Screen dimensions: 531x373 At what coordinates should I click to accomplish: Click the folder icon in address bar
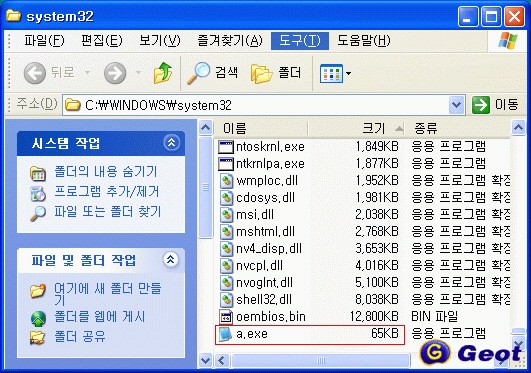coord(72,105)
